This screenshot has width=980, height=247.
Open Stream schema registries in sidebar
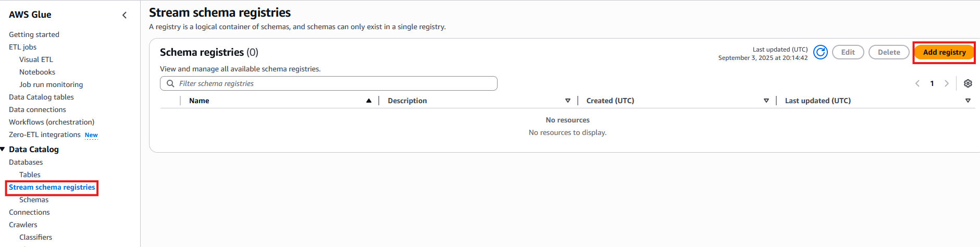(52, 187)
